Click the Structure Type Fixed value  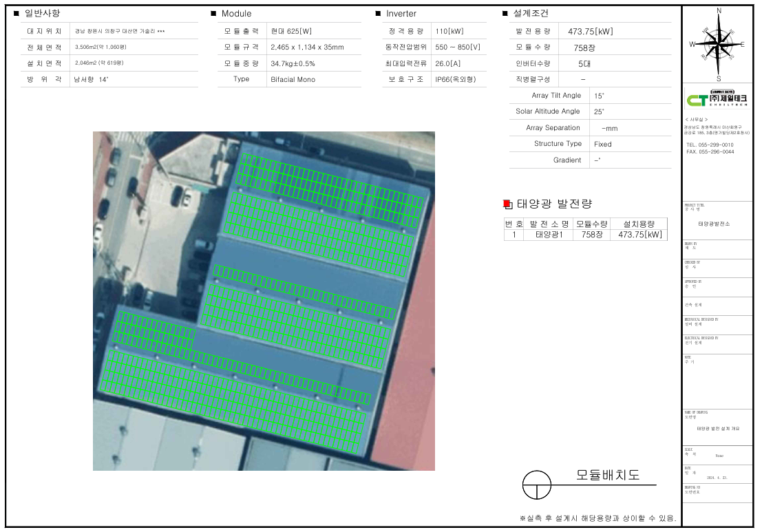pyautogui.click(x=602, y=144)
